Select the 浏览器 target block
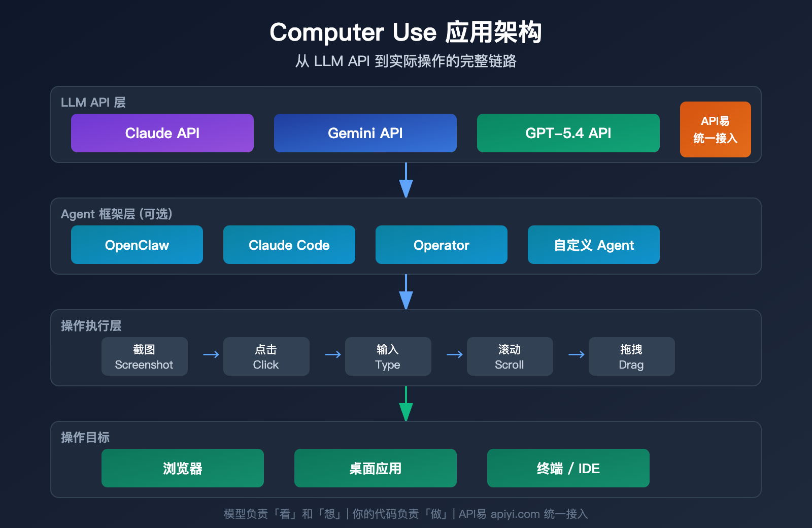The width and height of the screenshot is (812, 528). pyautogui.click(x=182, y=468)
